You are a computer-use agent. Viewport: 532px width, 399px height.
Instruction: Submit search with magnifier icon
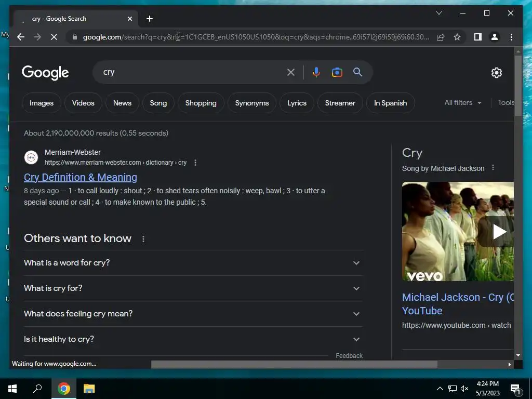coord(357,72)
